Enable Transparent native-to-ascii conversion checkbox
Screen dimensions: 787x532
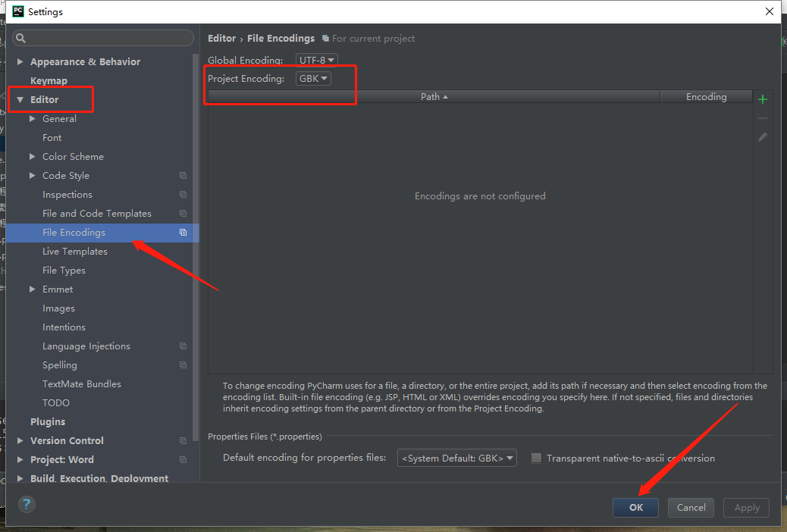coord(536,458)
